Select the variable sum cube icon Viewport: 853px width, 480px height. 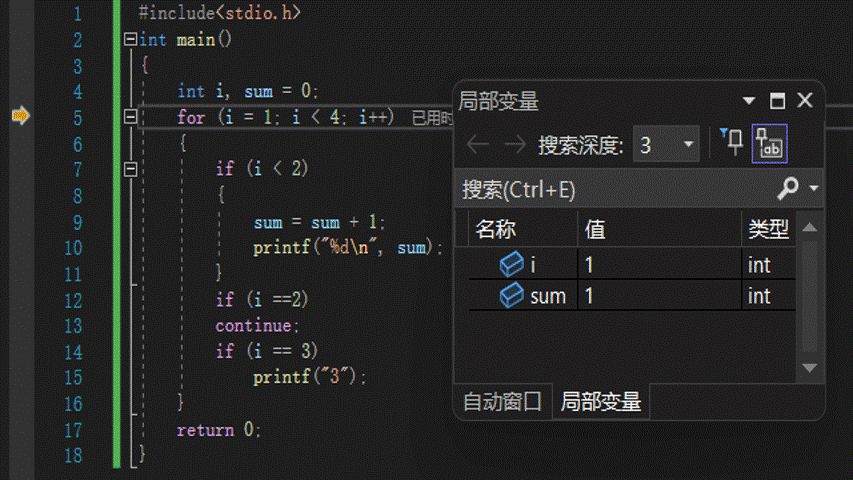point(512,296)
